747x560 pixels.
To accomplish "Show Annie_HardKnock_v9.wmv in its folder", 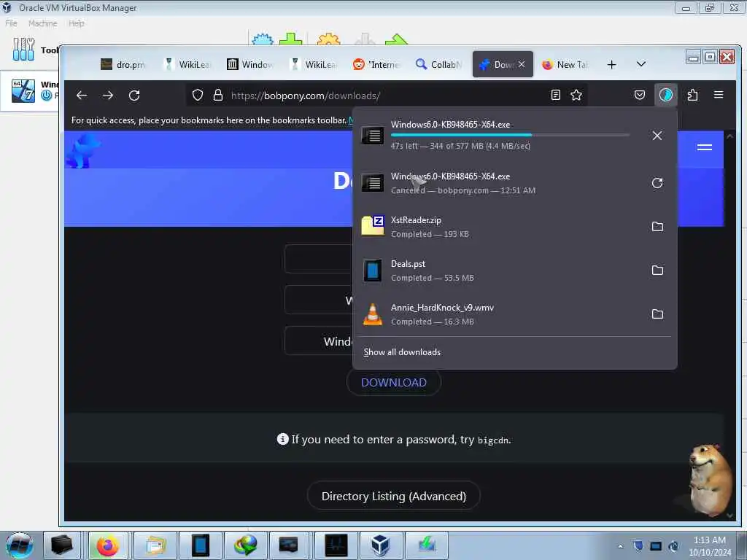I will [x=657, y=314].
